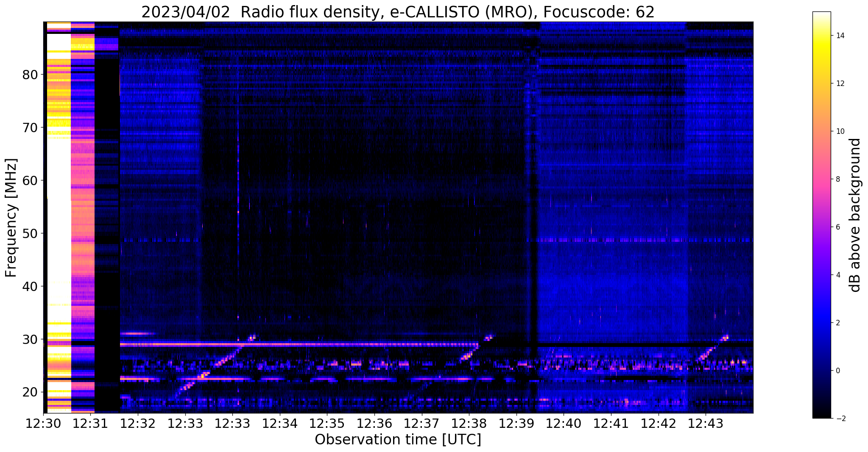Screen dimensions: 868x452
Task: Click the 'Observation time [UTC]' x-axis label
Action: (398, 439)
